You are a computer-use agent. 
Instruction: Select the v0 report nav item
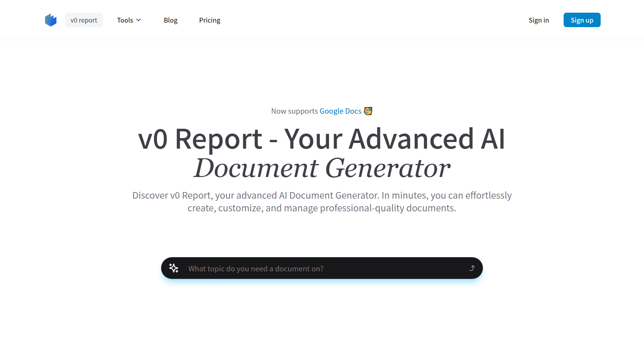[84, 20]
